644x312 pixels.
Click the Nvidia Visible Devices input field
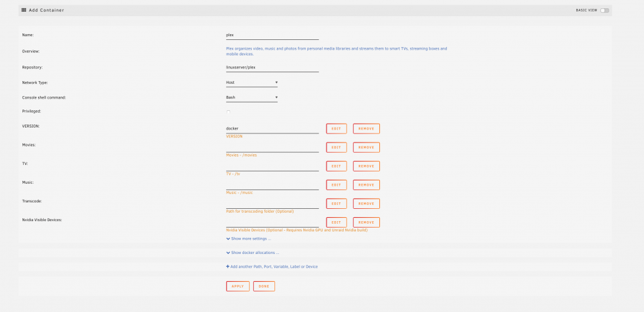[272, 222]
